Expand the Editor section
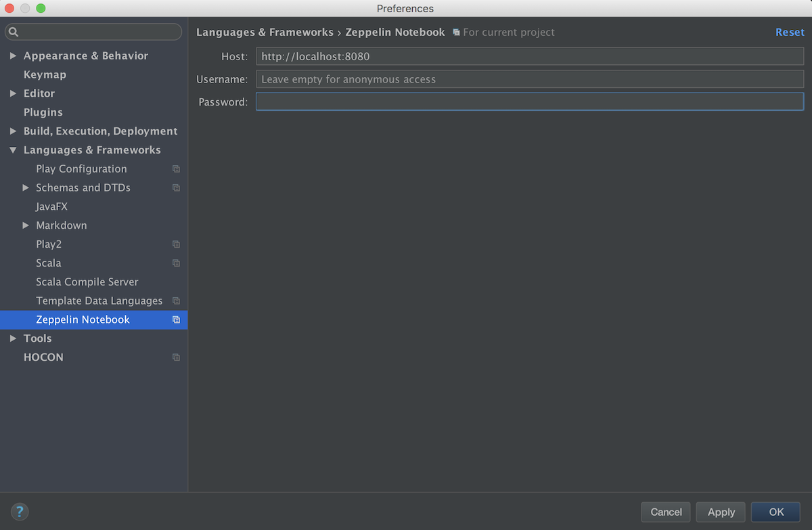The width and height of the screenshot is (812, 530). point(13,93)
